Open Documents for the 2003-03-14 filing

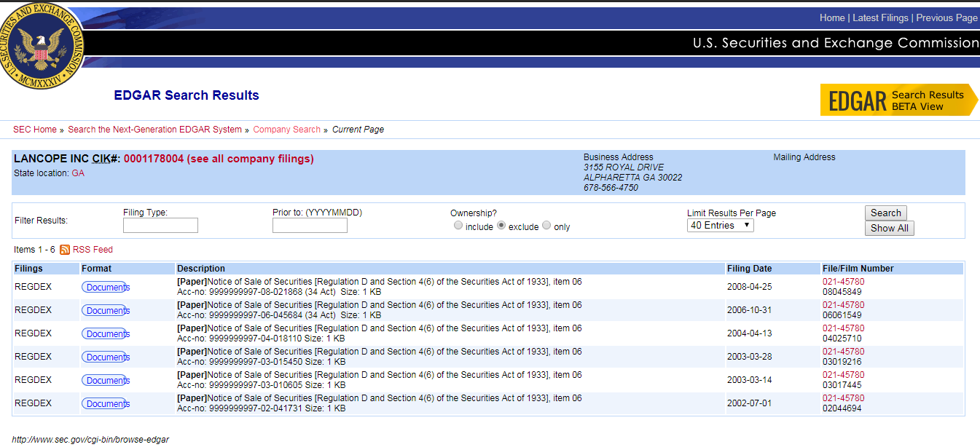(106, 381)
